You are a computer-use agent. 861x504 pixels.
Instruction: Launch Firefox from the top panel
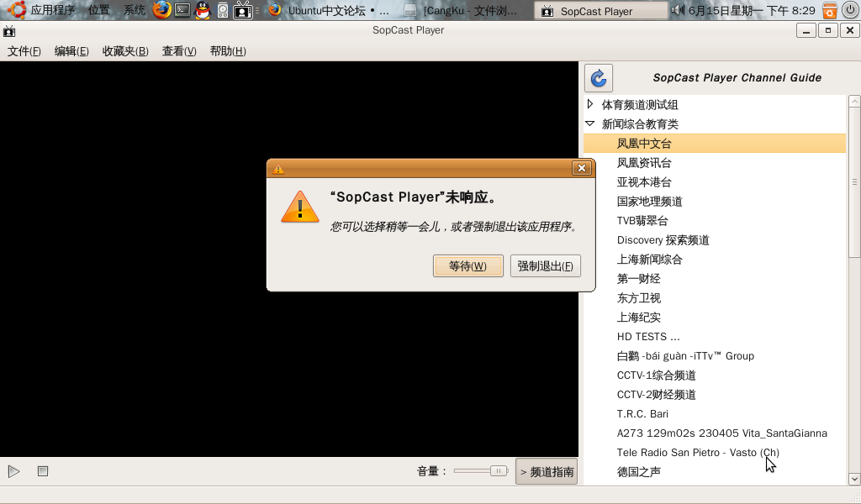coord(161,10)
